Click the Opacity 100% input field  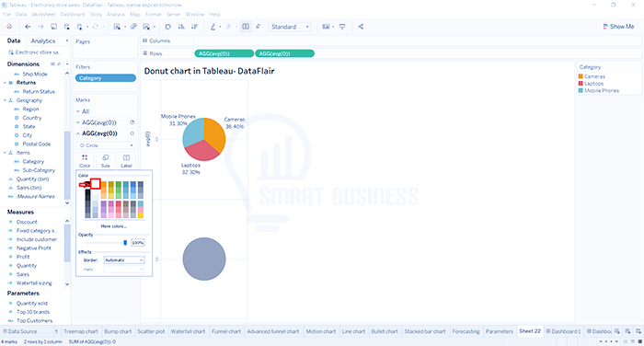(138, 243)
